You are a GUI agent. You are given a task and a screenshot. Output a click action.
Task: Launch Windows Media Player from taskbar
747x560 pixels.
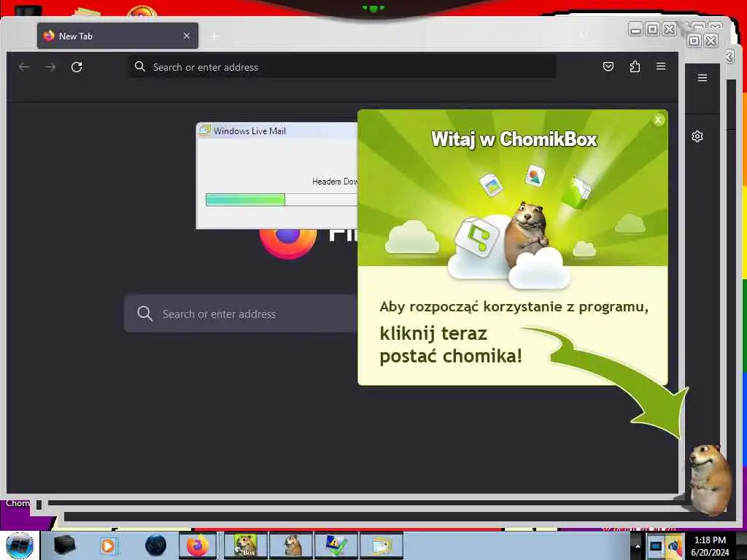(x=108, y=545)
